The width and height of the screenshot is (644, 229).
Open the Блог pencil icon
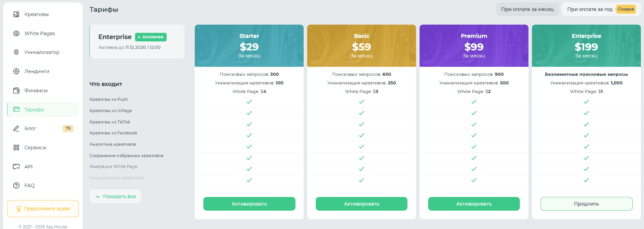(x=16, y=129)
